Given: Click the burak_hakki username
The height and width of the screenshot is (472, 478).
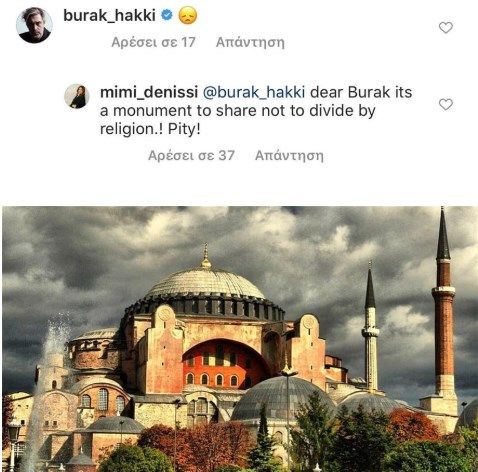Looking at the screenshot, I should [109, 15].
